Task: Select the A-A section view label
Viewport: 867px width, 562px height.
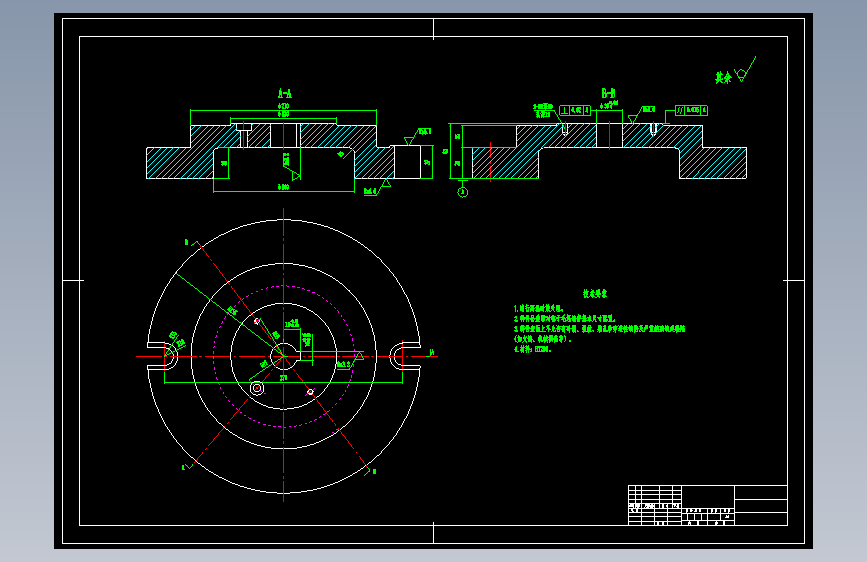Action: (x=284, y=93)
